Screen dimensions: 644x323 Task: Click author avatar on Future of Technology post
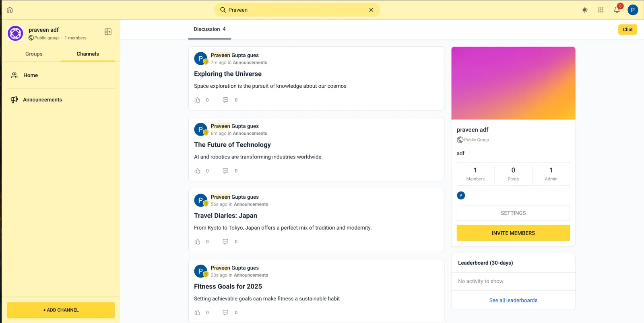[200, 130]
